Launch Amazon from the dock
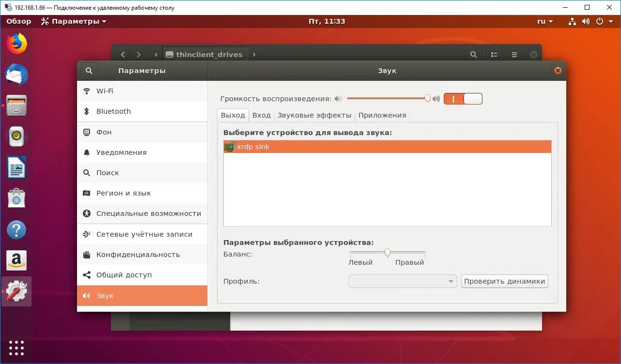The image size is (621, 364). pos(16,260)
